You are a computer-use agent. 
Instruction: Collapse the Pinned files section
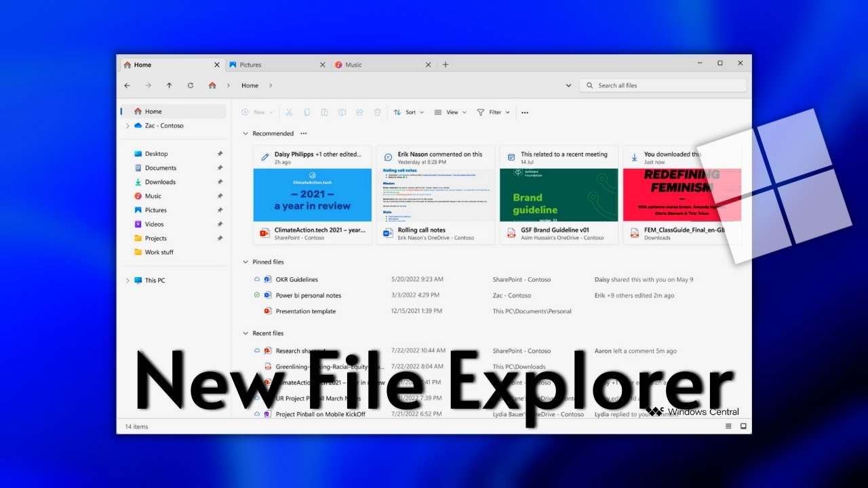[245, 262]
